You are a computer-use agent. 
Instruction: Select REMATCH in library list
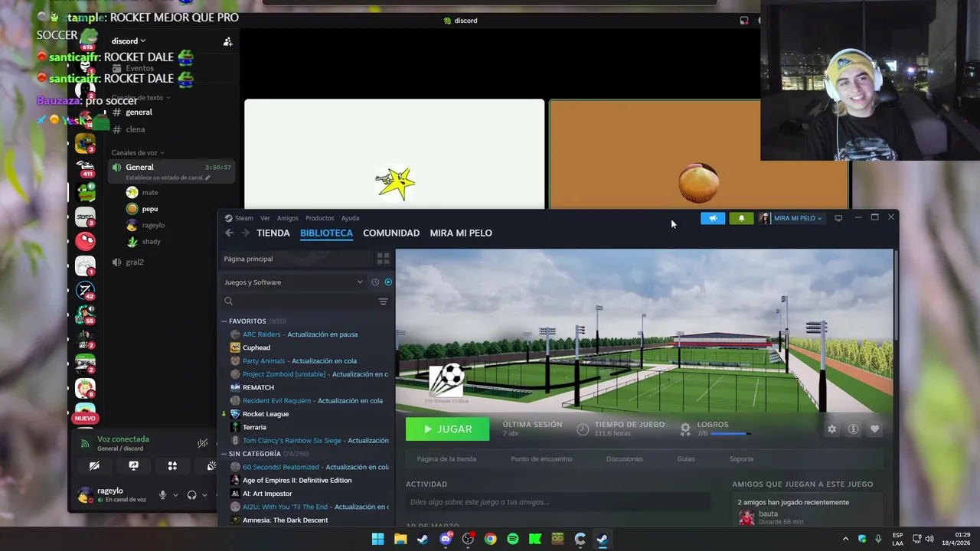258,387
